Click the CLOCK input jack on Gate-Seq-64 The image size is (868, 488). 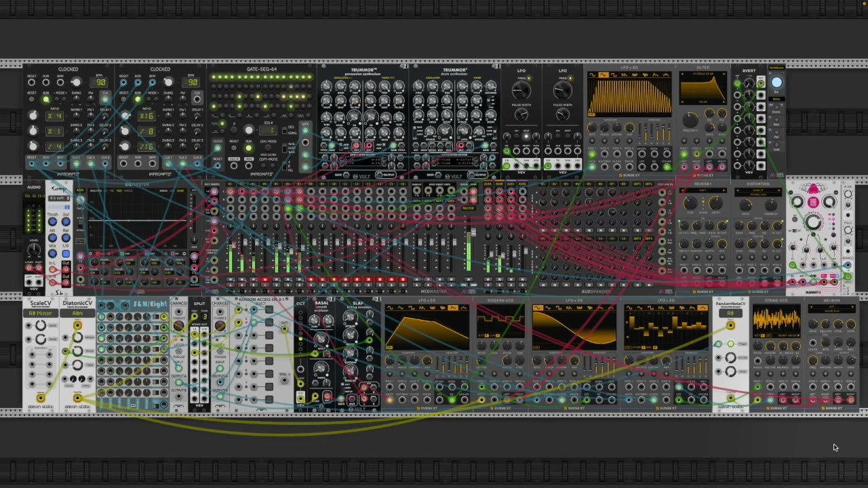click(218, 148)
